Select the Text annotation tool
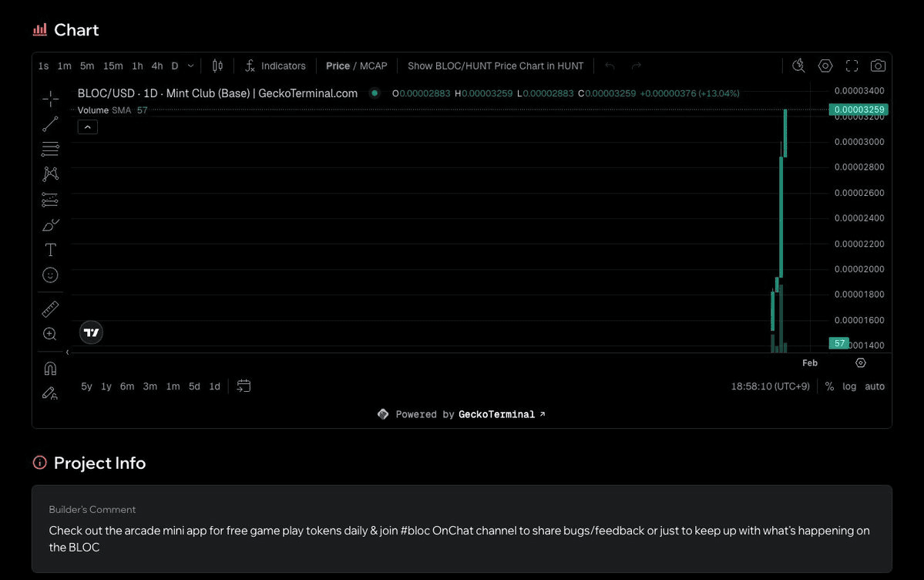924x580 pixels. click(x=50, y=250)
